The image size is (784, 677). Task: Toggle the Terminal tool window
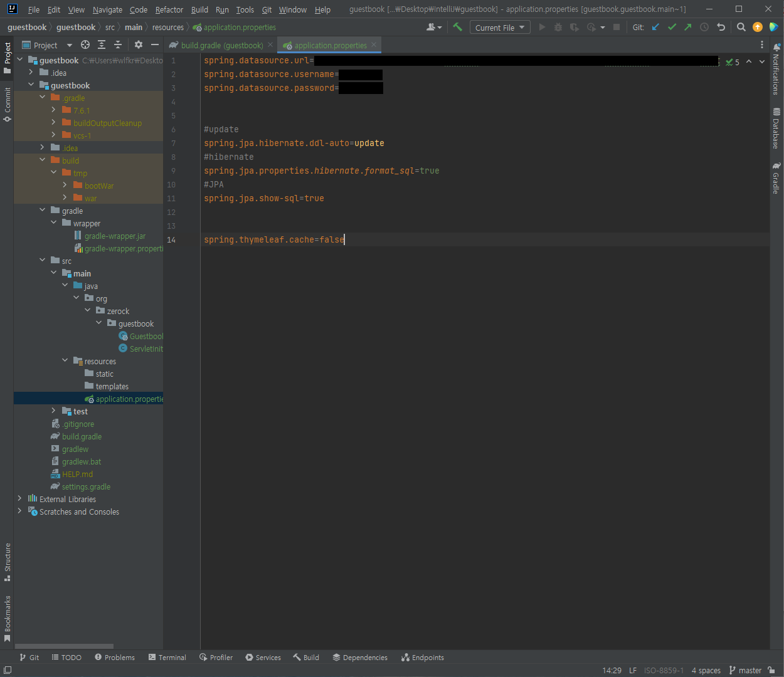pyautogui.click(x=167, y=658)
